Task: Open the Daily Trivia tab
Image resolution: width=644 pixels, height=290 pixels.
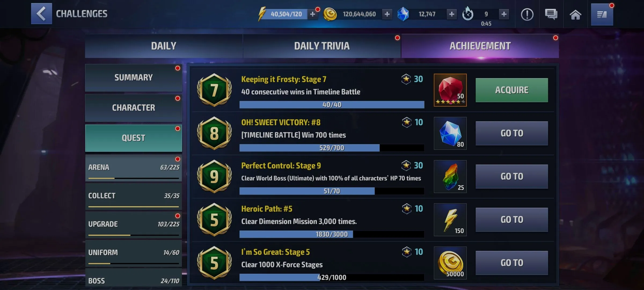Action: coord(322,46)
